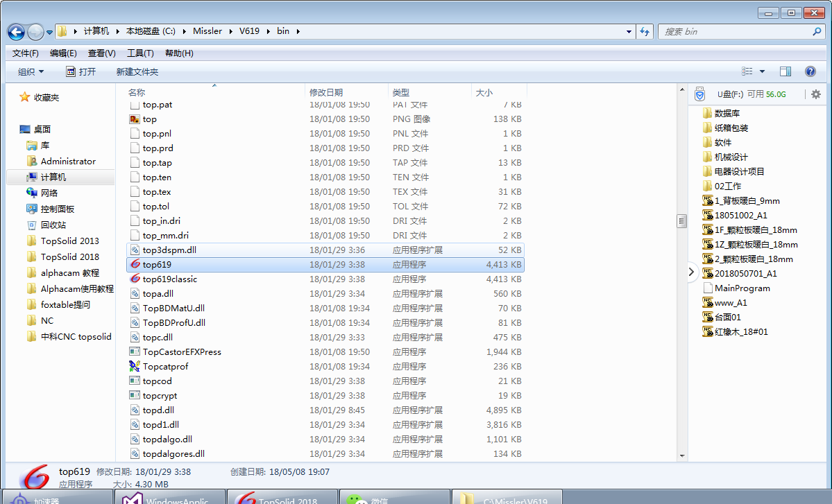Open 控制面板 in the navigation pane
The height and width of the screenshot is (504, 832).
(x=51, y=208)
